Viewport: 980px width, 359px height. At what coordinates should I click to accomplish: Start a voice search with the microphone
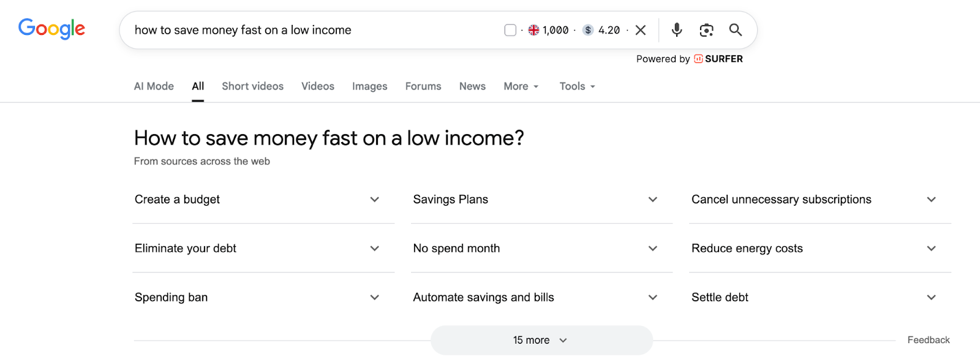(676, 29)
